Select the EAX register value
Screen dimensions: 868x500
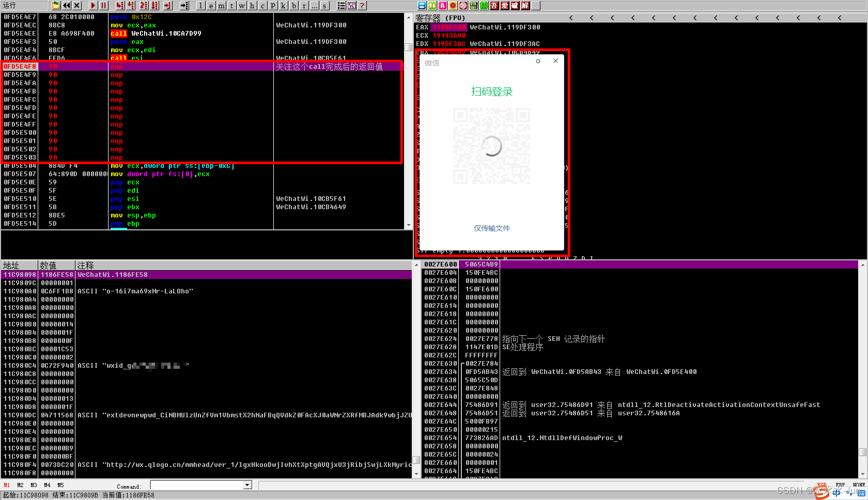(449, 27)
